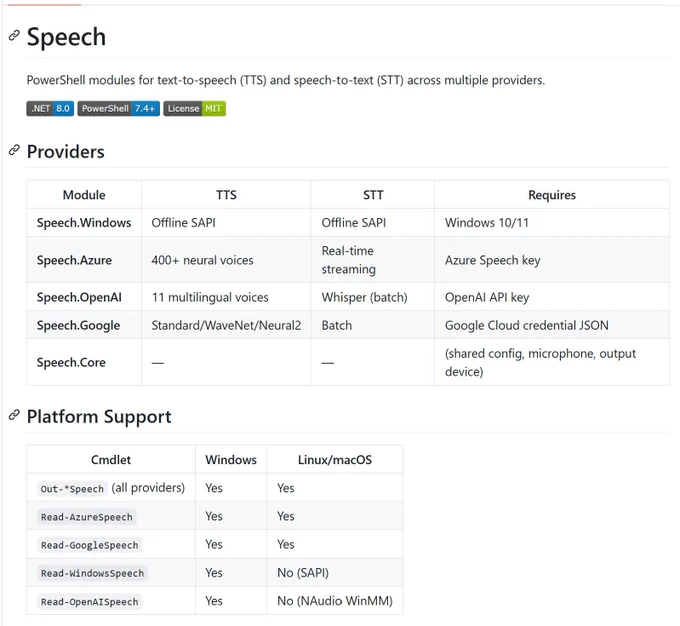Select the Speech.Windows module cell
The image size is (680, 626).
(84, 223)
